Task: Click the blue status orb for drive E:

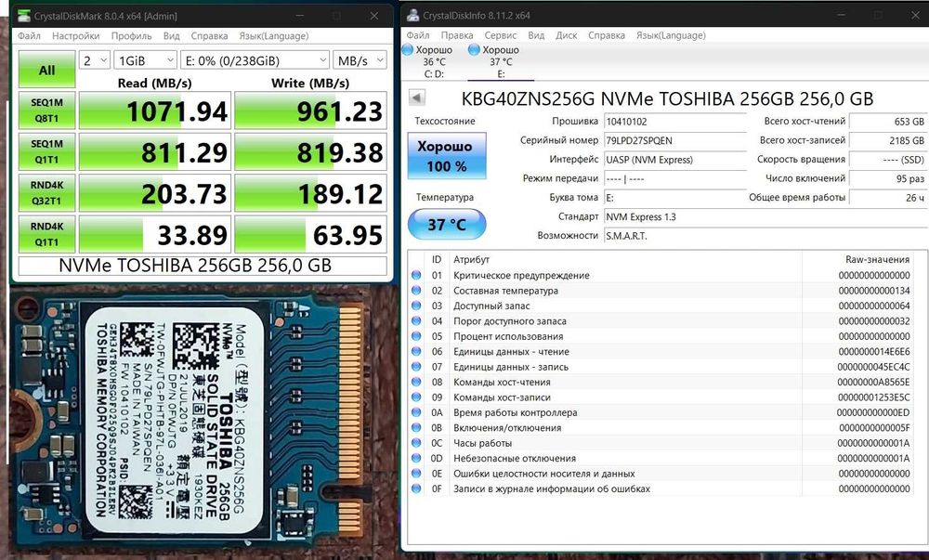Action: [x=474, y=50]
